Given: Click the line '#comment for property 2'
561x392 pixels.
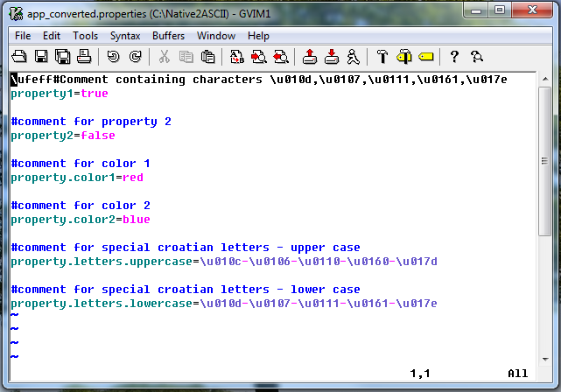Looking at the screenshot, I should [91, 122].
